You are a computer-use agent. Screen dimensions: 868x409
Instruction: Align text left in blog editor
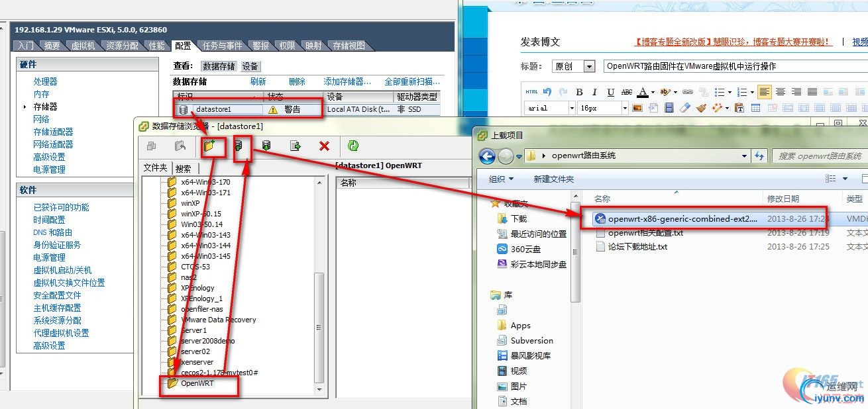tap(765, 92)
